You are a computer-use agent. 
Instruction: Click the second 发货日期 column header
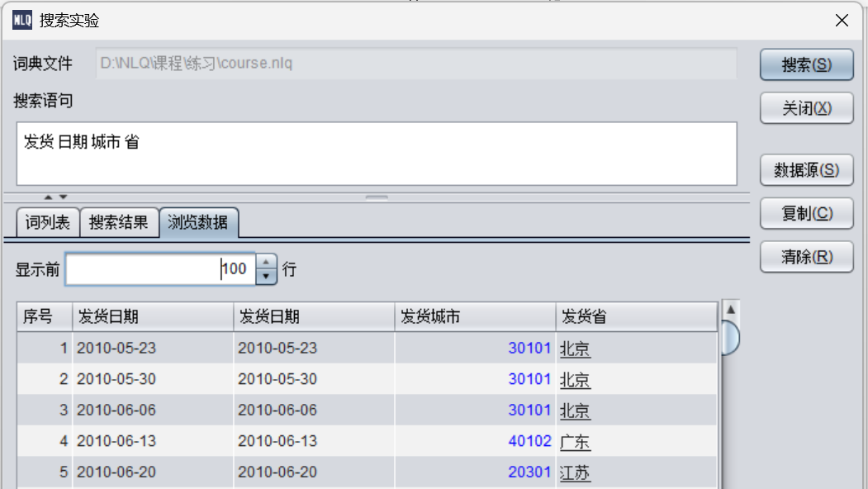pos(314,316)
